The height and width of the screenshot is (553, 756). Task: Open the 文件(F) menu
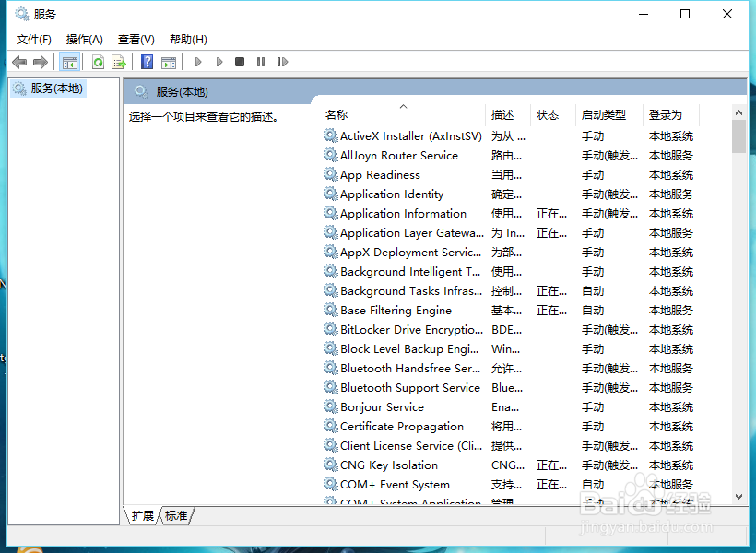click(x=34, y=39)
